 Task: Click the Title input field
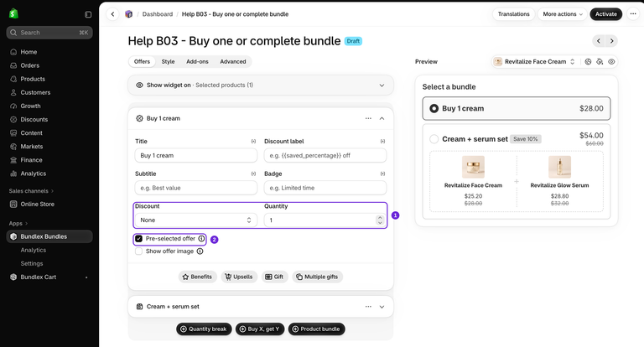(x=196, y=156)
